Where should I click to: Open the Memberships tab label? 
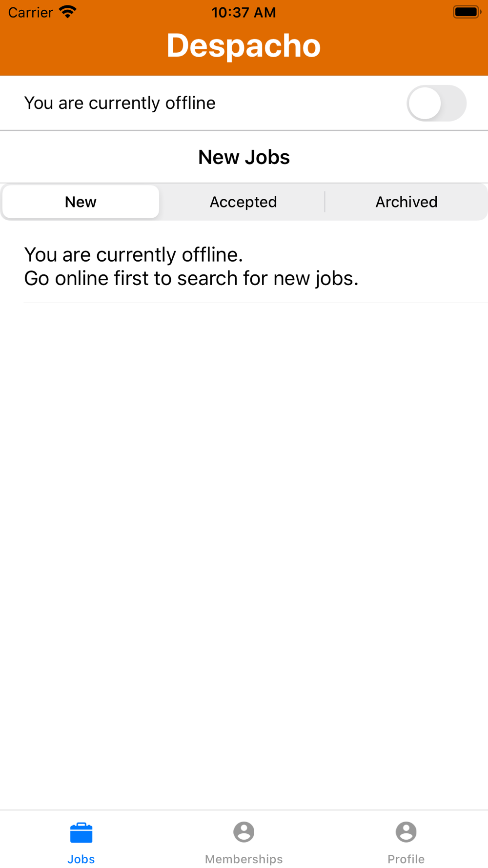(x=244, y=859)
